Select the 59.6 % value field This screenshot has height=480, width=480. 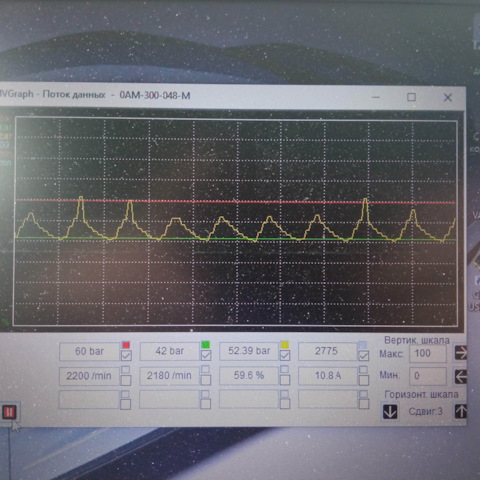pyautogui.click(x=249, y=376)
